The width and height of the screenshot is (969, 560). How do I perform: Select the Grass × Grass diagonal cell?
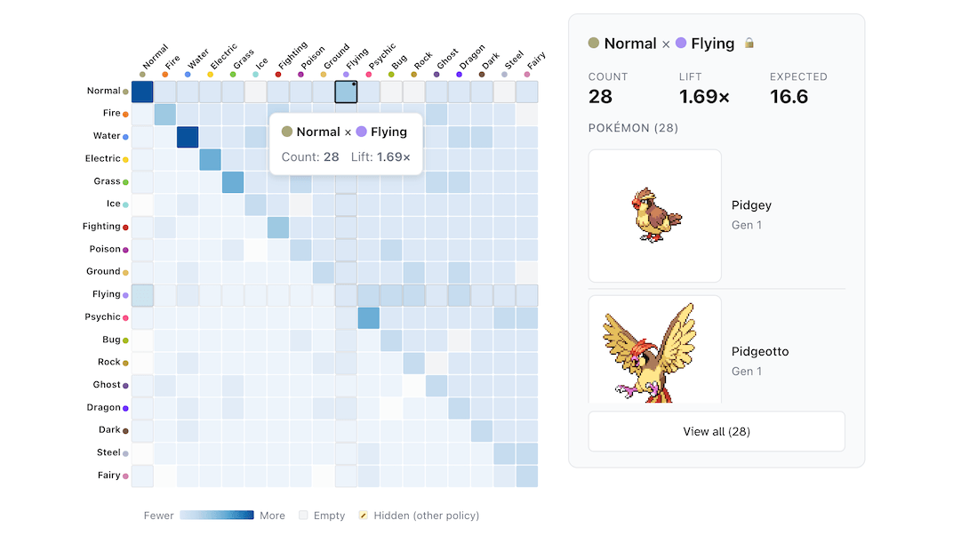click(x=233, y=182)
